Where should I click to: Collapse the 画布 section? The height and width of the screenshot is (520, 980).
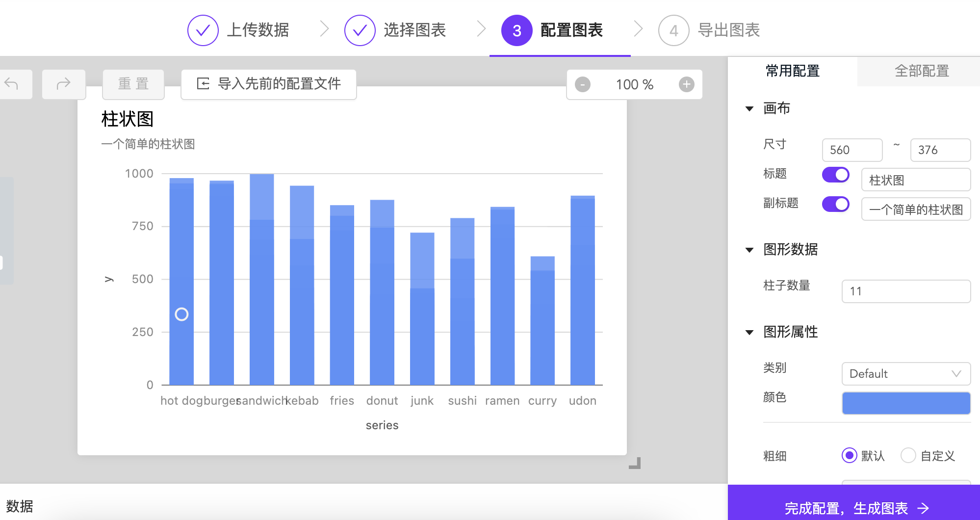[749, 108]
